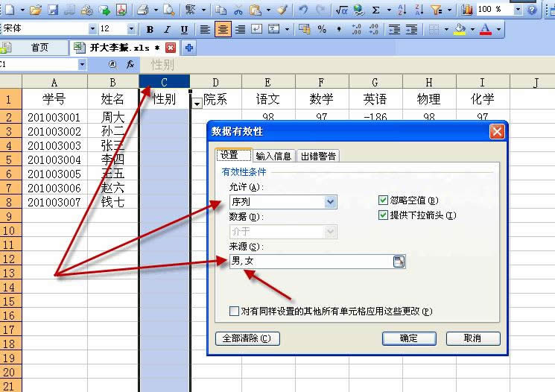The height and width of the screenshot is (392, 555).
Task: Expand the borders dropdown arrow
Action: tap(446, 29)
